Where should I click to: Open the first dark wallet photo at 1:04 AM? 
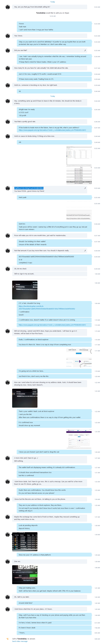25,290
